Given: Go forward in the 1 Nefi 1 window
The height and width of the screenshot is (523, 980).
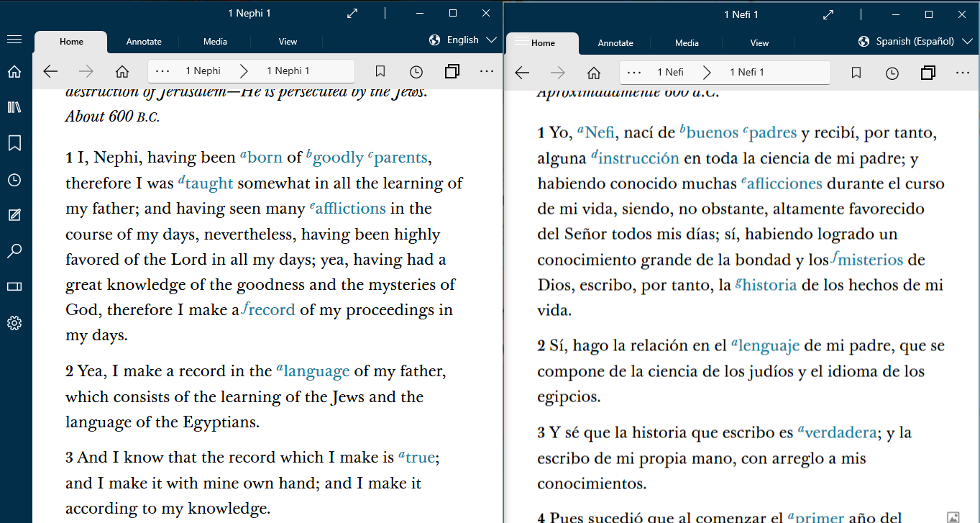Looking at the screenshot, I should coord(558,73).
